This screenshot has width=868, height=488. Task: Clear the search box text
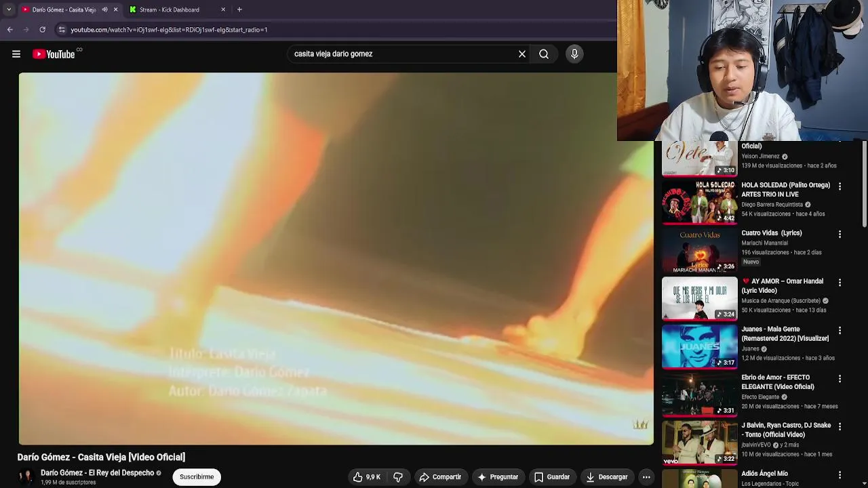point(522,54)
